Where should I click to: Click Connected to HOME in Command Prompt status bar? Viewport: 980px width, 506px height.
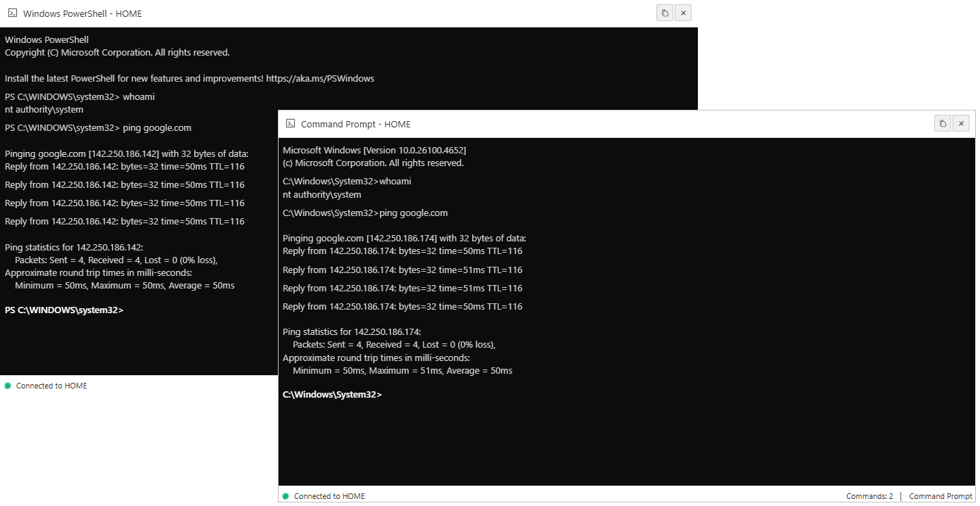tap(329, 495)
